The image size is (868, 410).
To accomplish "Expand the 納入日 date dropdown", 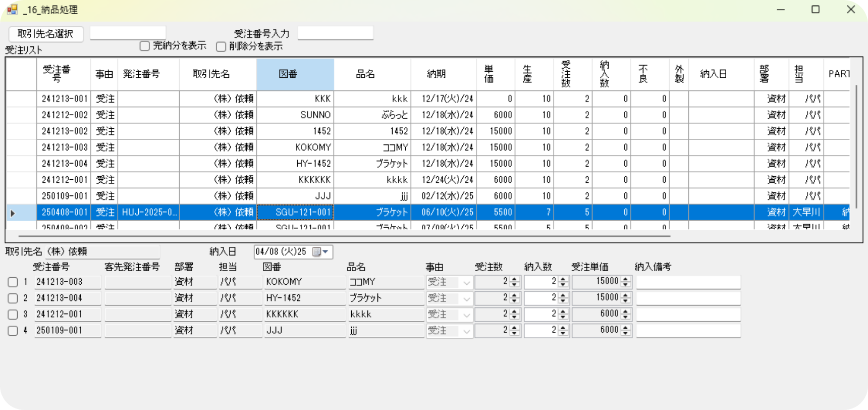I will [325, 252].
